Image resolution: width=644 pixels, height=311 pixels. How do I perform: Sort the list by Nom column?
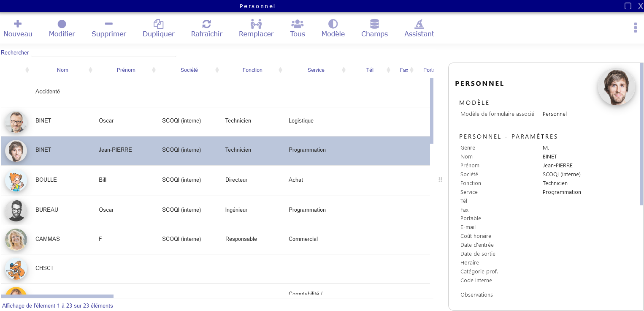(x=62, y=70)
